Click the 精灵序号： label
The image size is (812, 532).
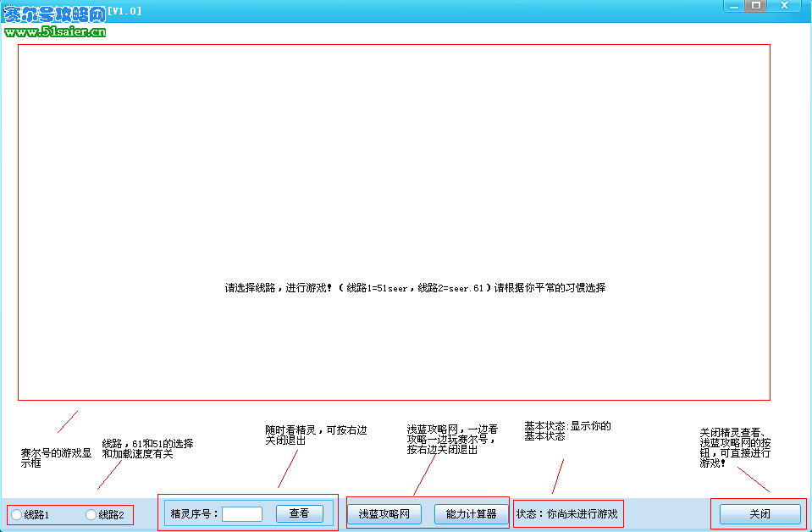[x=194, y=514]
